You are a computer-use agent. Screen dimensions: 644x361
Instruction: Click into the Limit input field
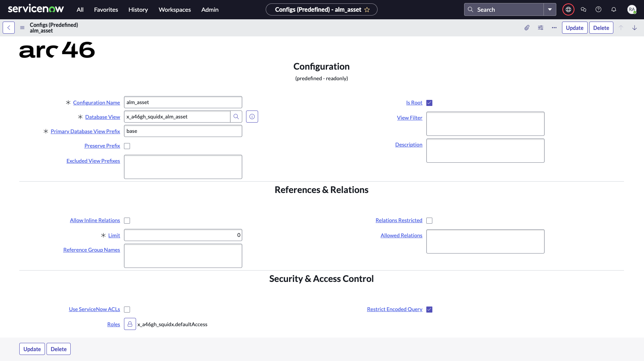tap(183, 235)
